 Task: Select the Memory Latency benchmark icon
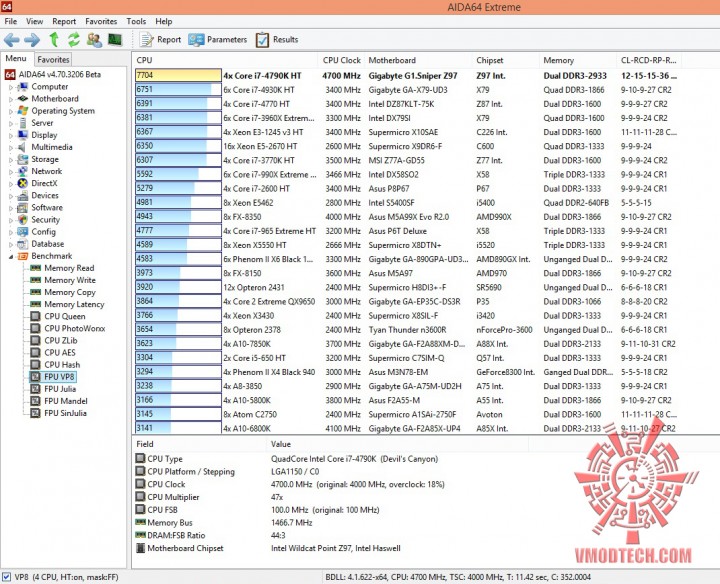pyautogui.click(x=35, y=304)
